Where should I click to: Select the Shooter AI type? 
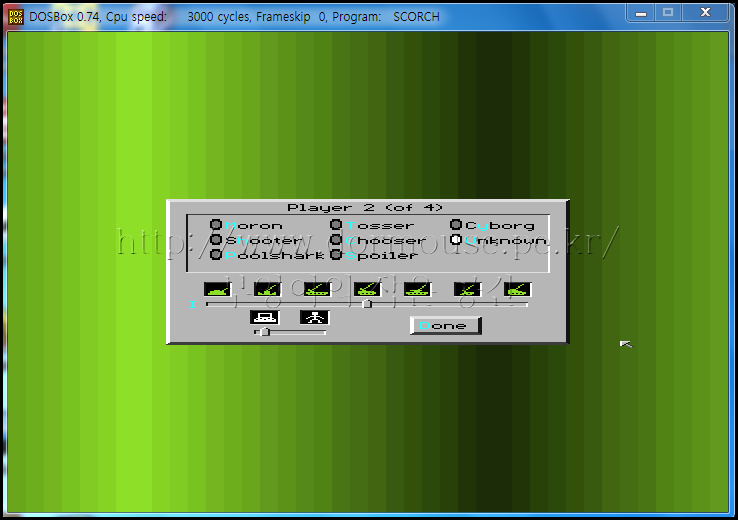[x=256, y=240]
